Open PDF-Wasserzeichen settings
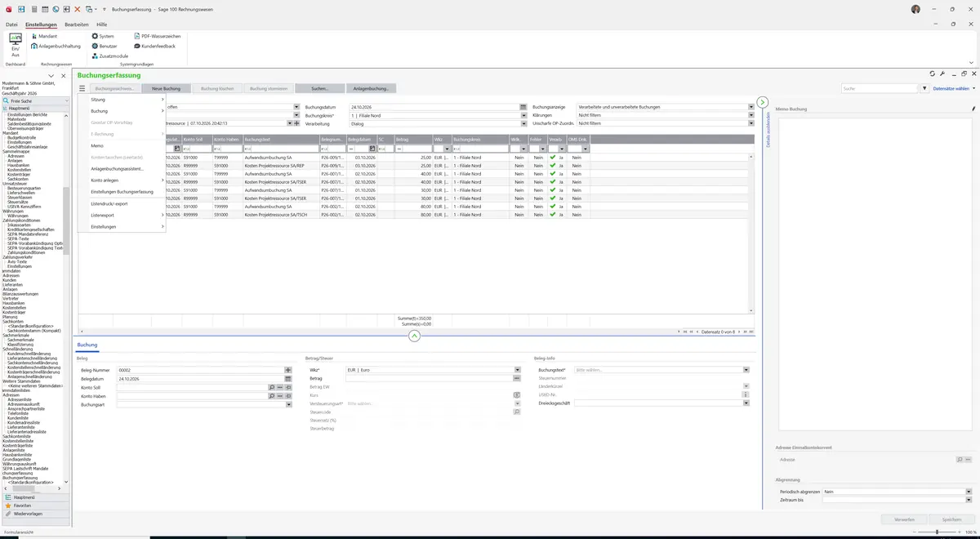This screenshot has width=980, height=539. [x=157, y=36]
